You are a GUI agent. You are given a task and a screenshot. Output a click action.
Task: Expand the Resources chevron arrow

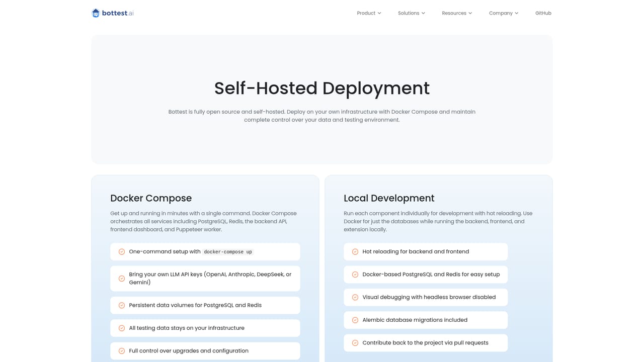click(x=470, y=13)
